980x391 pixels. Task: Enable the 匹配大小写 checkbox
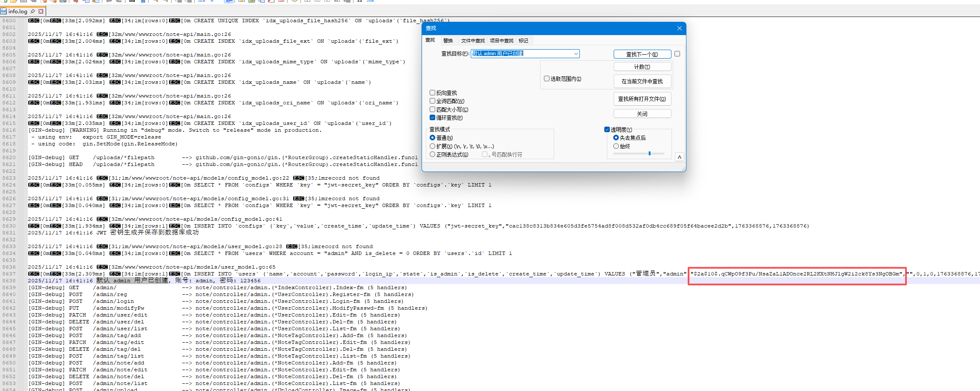[432, 109]
